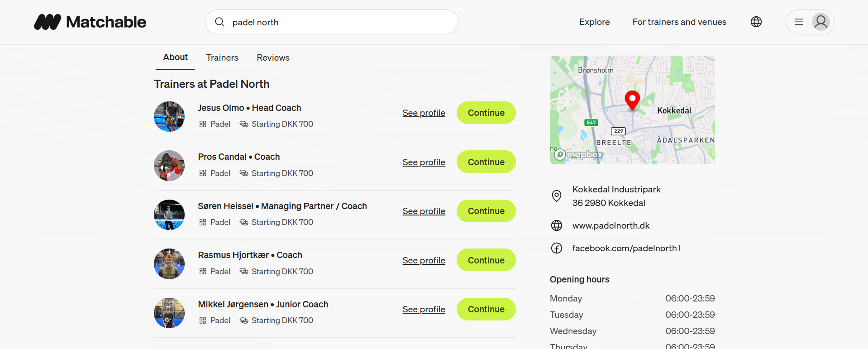Click the Kokkedal Industripark address text
The image size is (868, 349).
click(616, 196)
